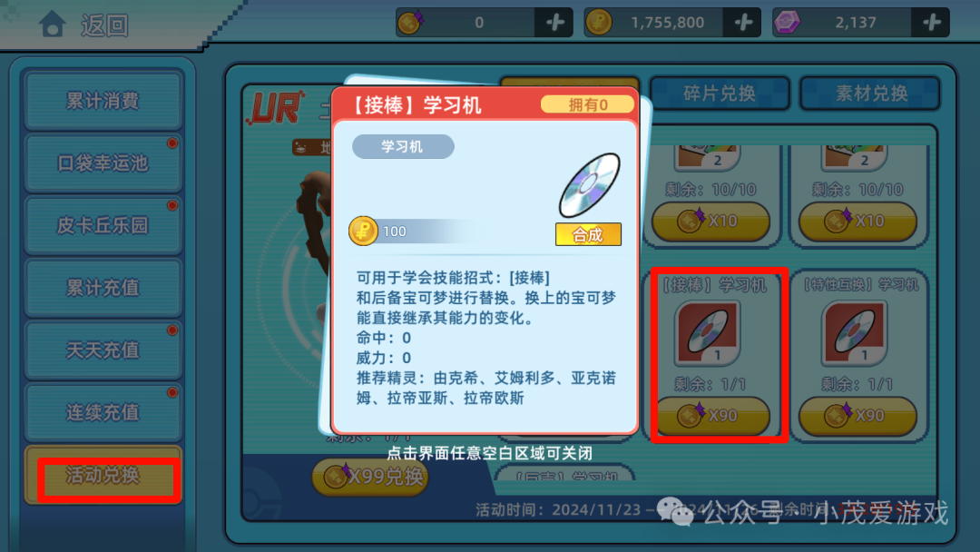Open the 累计消费 sidebar menu
Screen dimensions: 980x552
[103, 101]
